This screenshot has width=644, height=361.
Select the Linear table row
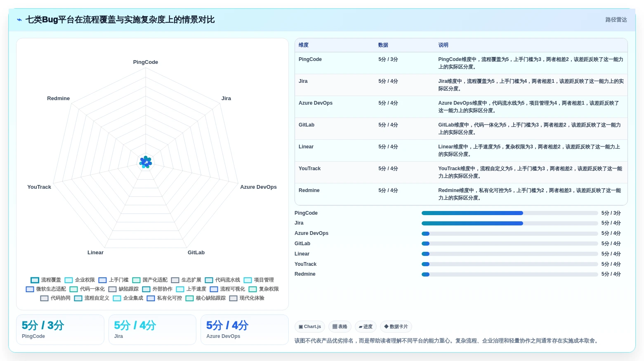point(461,150)
